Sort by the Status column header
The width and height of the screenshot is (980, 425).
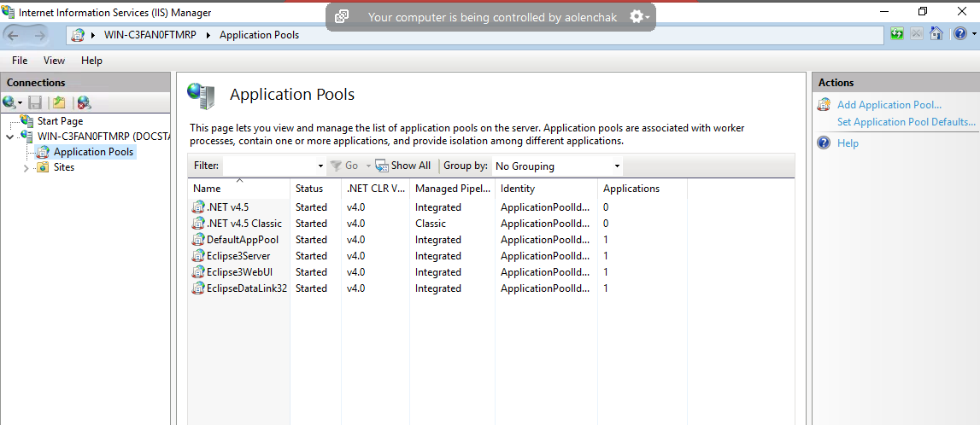(x=315, y=188)
